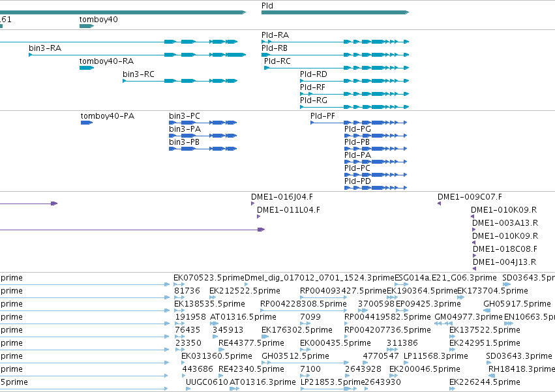Select the DME1-004J13.R feature label
This screenshot has width=555, height=392.
(504, 262)
